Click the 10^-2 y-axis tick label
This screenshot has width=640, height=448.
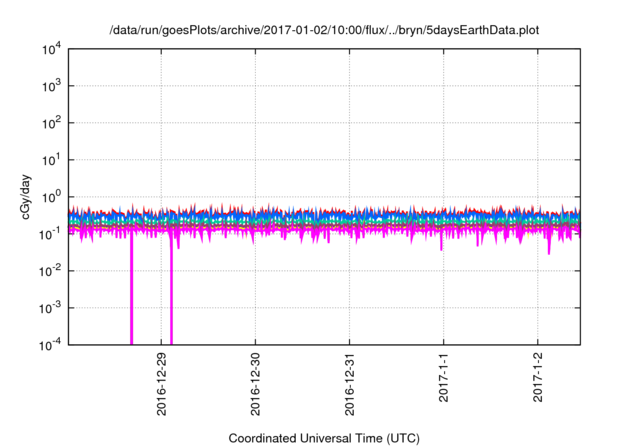[x=51, y=271]
